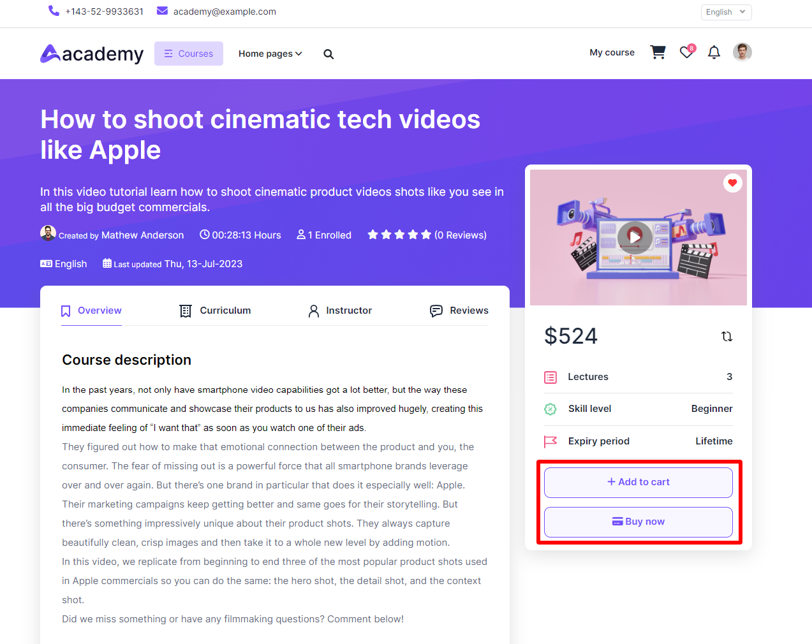Open the wishlist heart icon in header

[686, 52]
